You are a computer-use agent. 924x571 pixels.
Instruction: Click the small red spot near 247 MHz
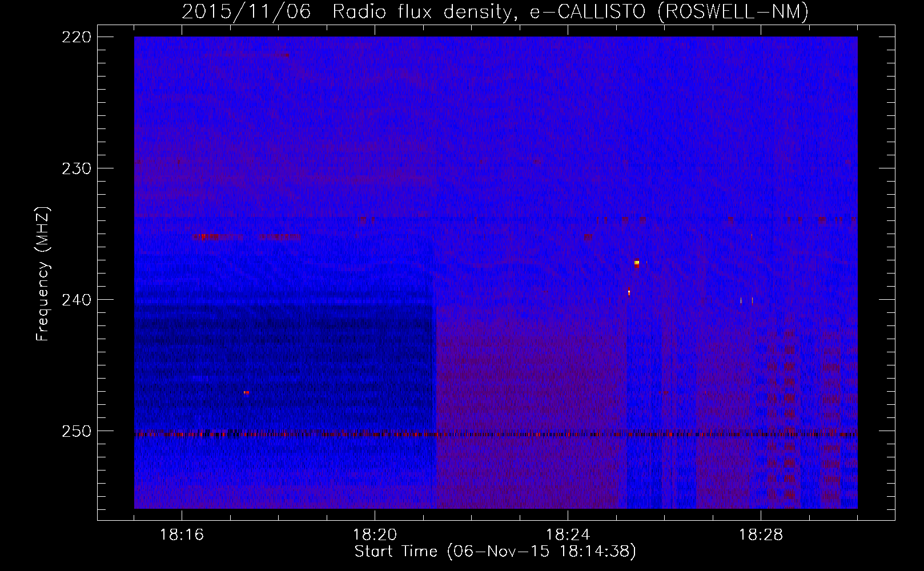point(246,393)
